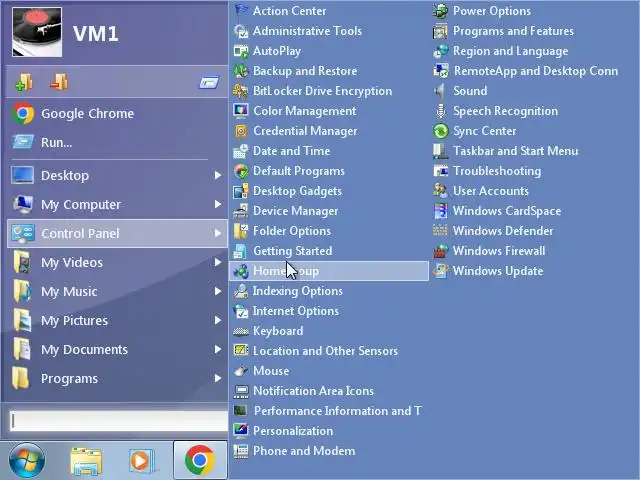This screenshot has height=480, width=640.
Task: Open Google Chrome from the start menu
Action: [x=117, y=113]
